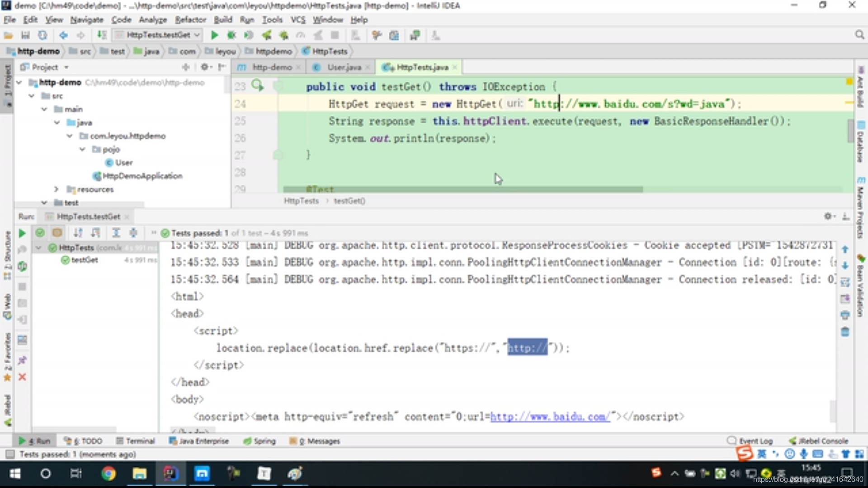This screenshot has width=868, height=488.
Task: Click the Run with Coverage icon
Action: pos(249,35)
